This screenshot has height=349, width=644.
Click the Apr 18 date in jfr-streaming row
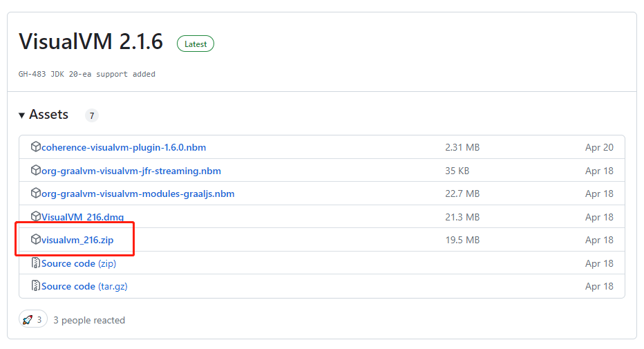point(599,171)
